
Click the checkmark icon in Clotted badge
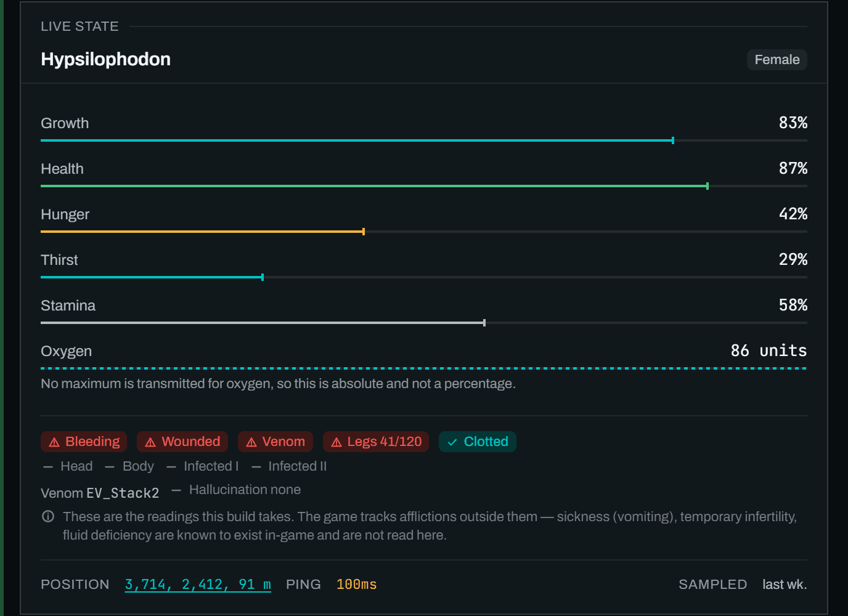452,442
